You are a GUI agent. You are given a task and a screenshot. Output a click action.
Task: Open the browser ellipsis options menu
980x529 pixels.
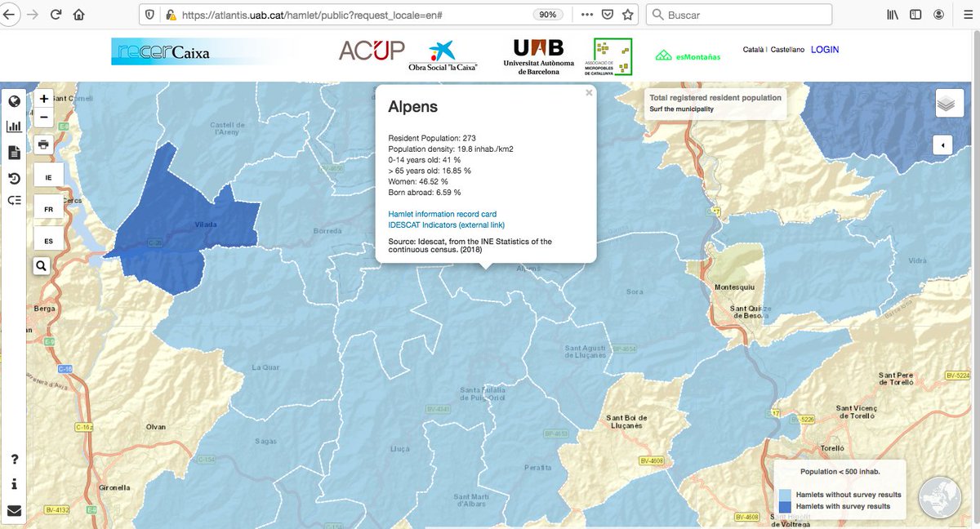click(587, 14)
